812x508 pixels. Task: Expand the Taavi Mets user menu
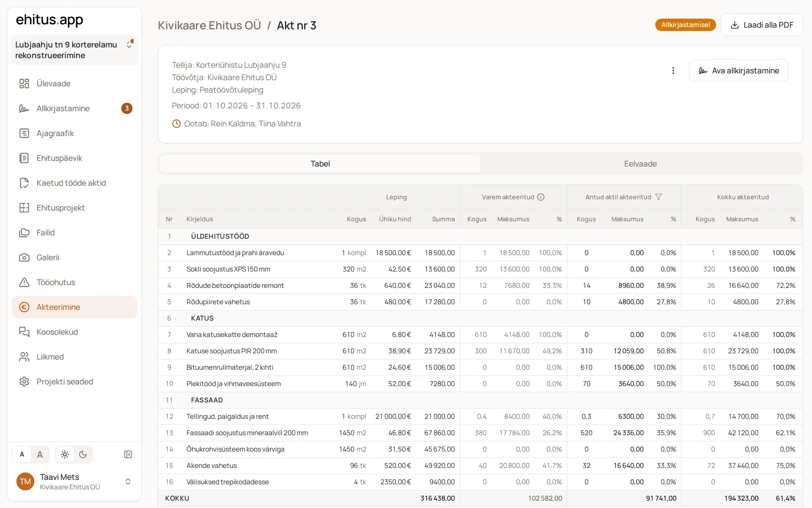point(74,482)
